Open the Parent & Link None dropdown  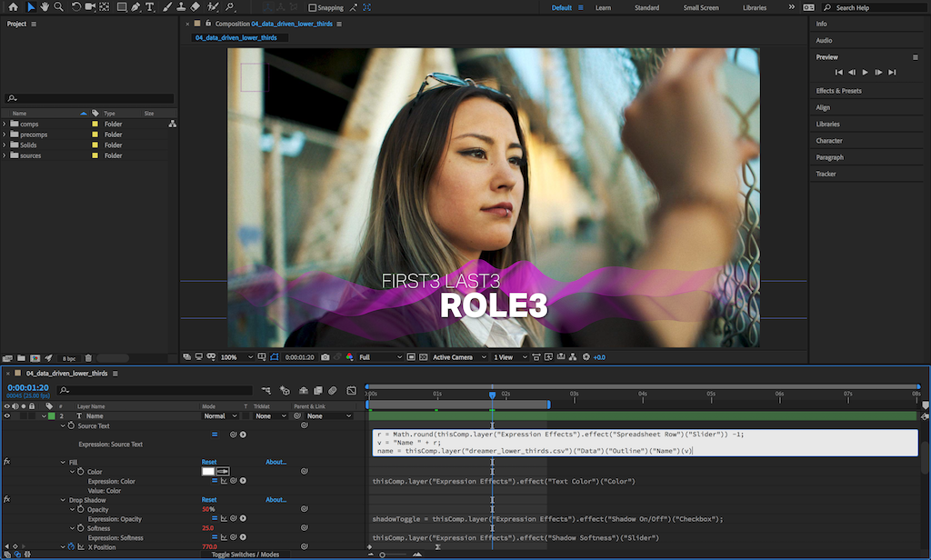tap(329, 415)
